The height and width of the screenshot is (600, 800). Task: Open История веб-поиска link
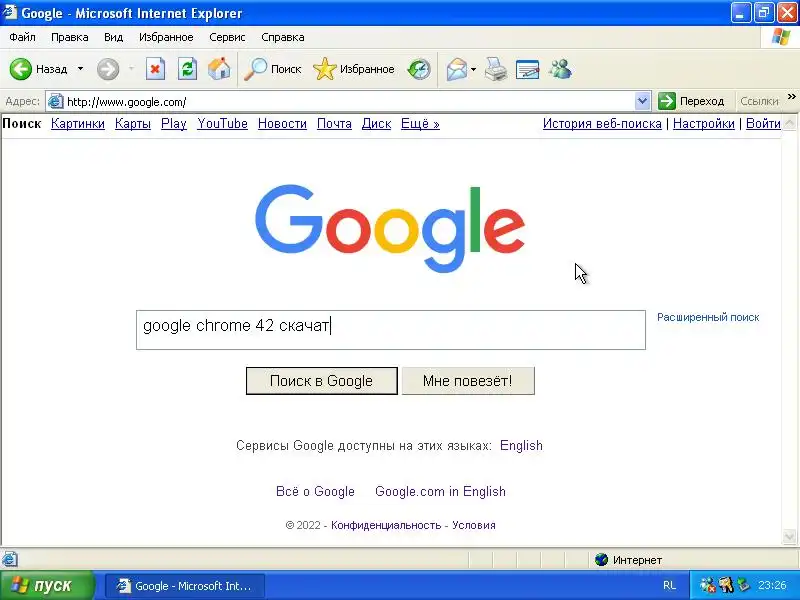(602, 123)
